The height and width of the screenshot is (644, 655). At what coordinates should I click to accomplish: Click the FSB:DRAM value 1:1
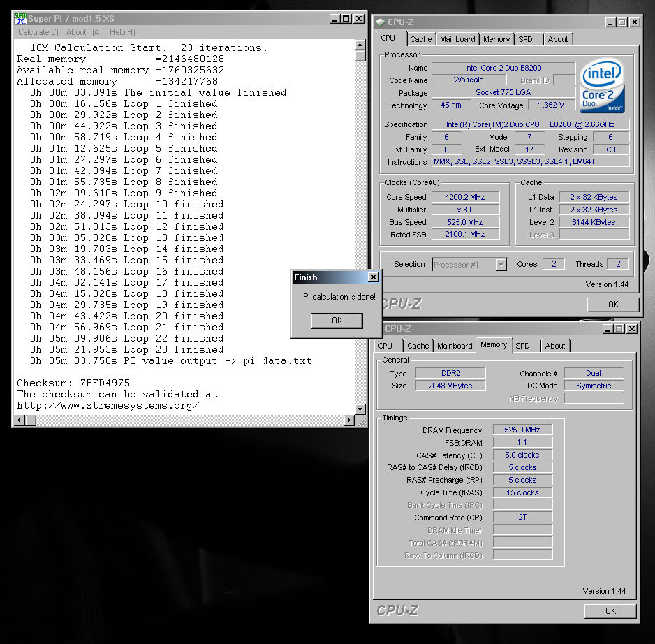[522, 443]
